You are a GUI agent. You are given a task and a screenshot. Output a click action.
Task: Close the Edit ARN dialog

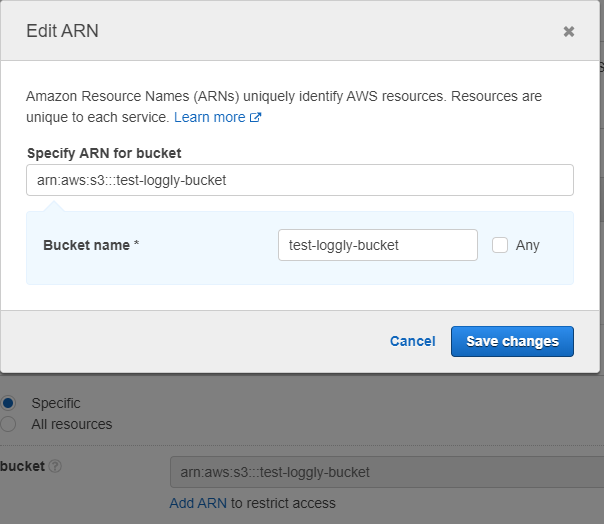[569, 32]
